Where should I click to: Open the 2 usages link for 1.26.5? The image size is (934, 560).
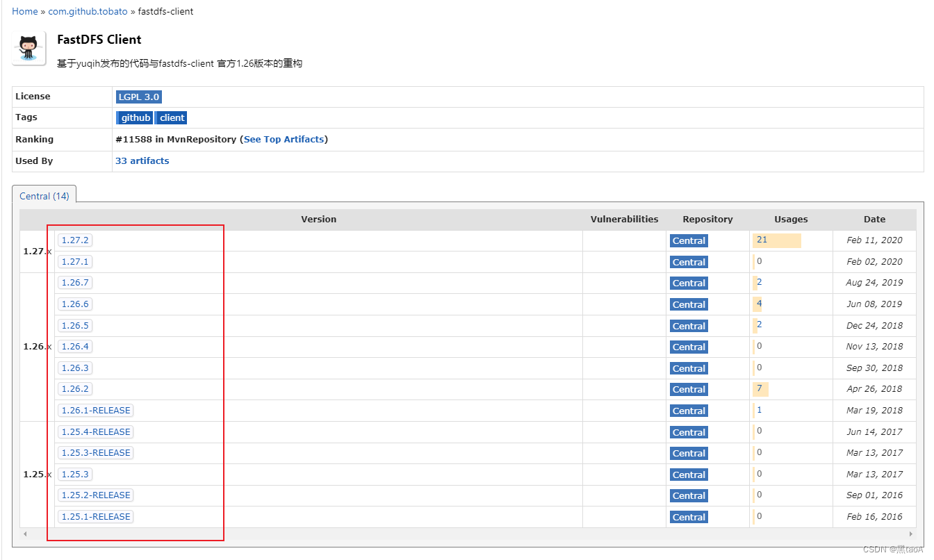pos(760,324)
